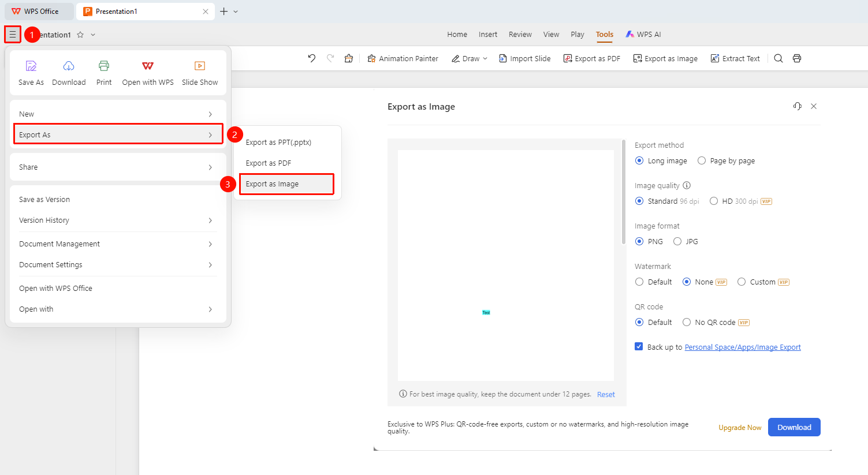Image resolution: width=868 pixels, height=475 pixels.
Task: Click the printer icon in toolbar
Action: pyautogui.click(x=797, y=58)
